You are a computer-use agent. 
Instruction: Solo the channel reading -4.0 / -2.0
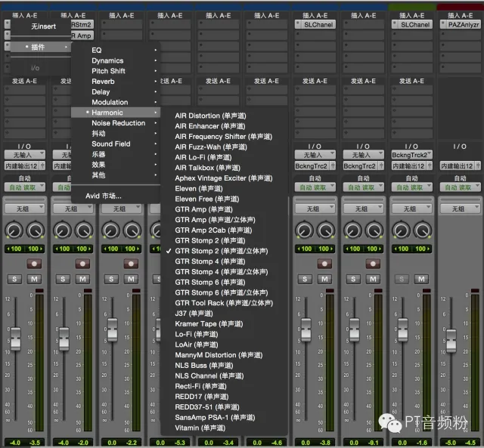(63, 280)
